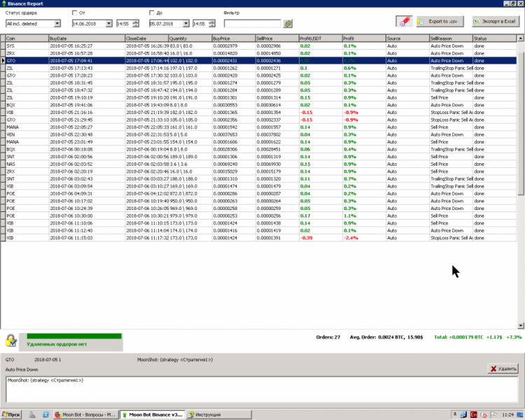Click into the Фильтр input field
Viewport: 525px width, 420px height.
[x=253, y=24]
